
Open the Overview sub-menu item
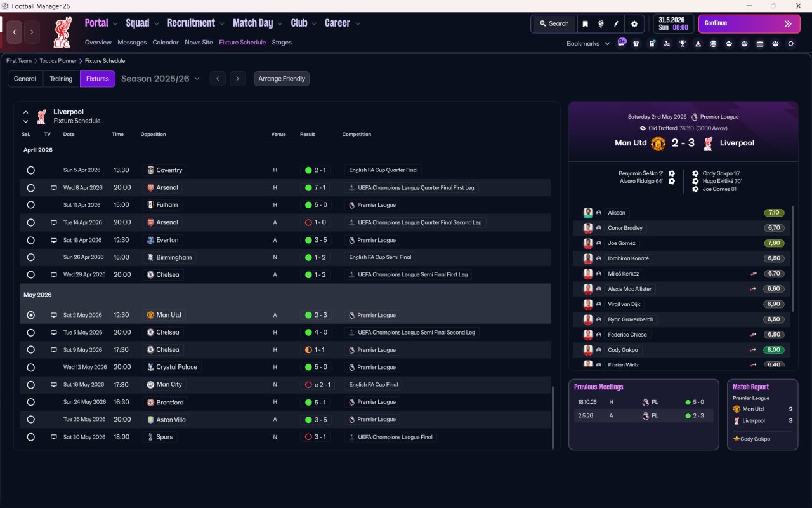pos(98,43)
